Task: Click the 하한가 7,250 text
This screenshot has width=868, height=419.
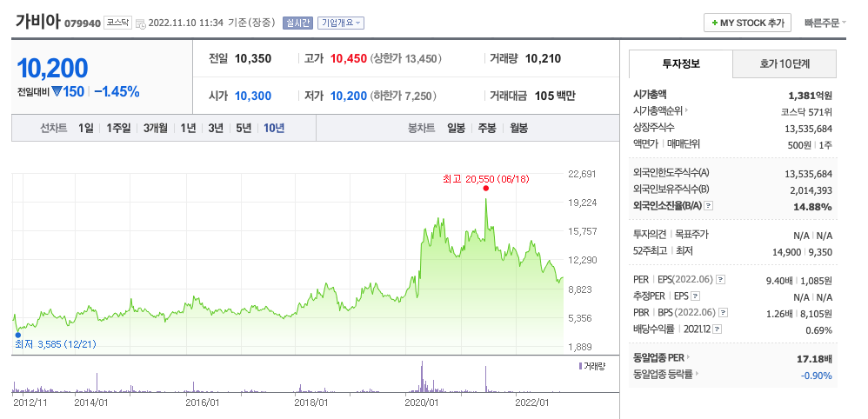Action: pyautogui.click(x=403, y=96)
